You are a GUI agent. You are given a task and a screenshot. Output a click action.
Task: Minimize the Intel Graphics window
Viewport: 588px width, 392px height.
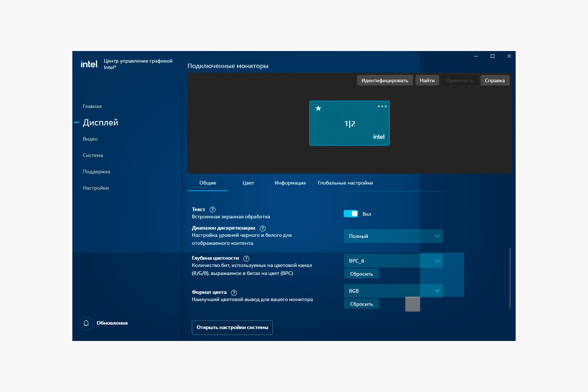(x=476, y=56)
